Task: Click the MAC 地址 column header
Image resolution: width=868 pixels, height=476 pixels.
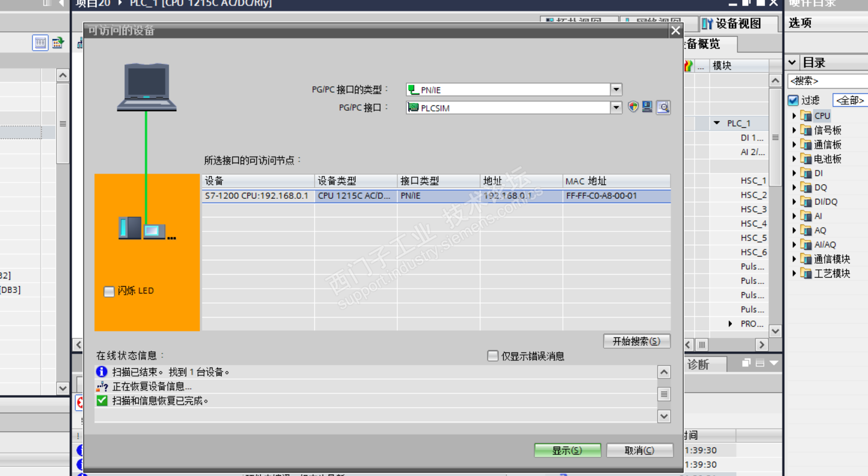Action: click(x=616, y=181)
